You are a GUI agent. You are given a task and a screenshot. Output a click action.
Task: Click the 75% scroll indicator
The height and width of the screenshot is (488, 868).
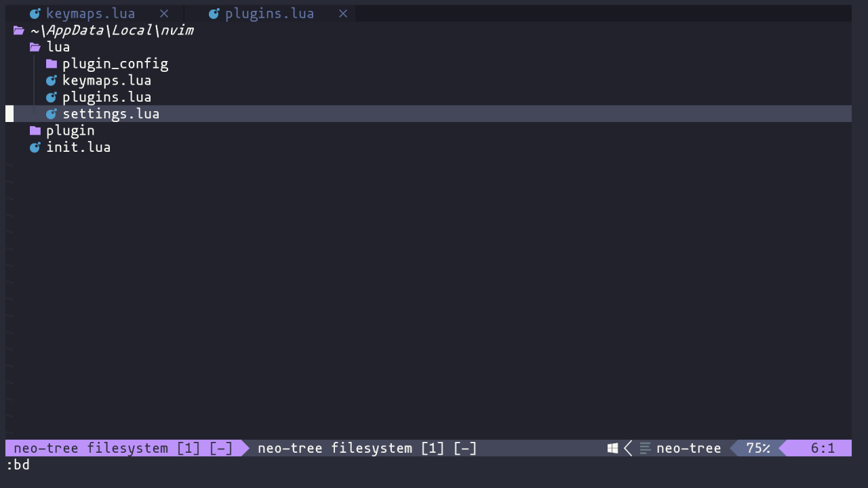tap(758, 448)
